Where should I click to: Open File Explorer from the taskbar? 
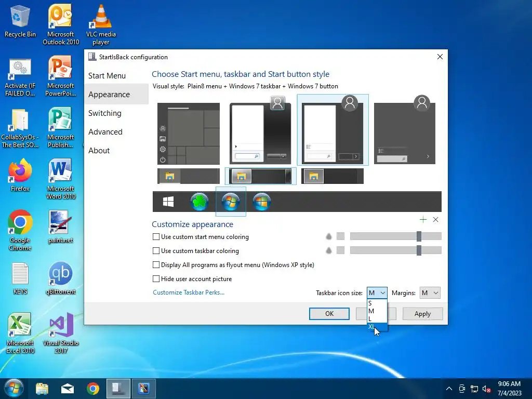[42, 389]
